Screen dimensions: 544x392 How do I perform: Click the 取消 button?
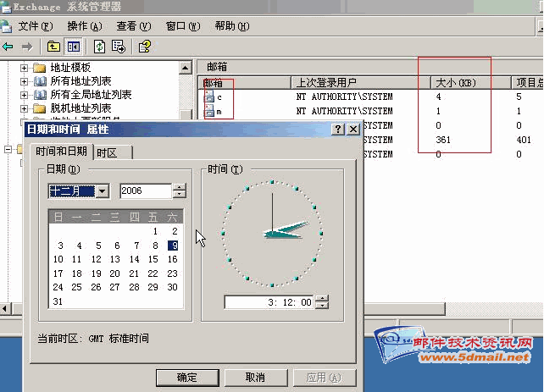coord(254,378)
